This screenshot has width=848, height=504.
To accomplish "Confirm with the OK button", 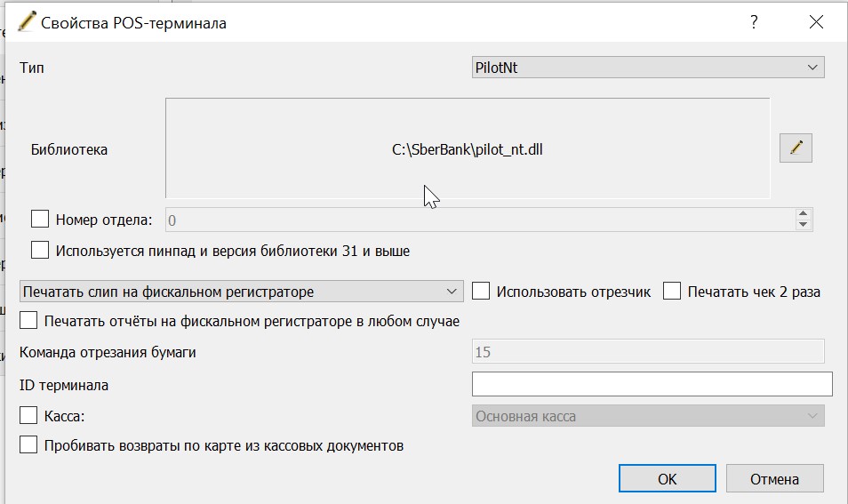I will (668, 478).
